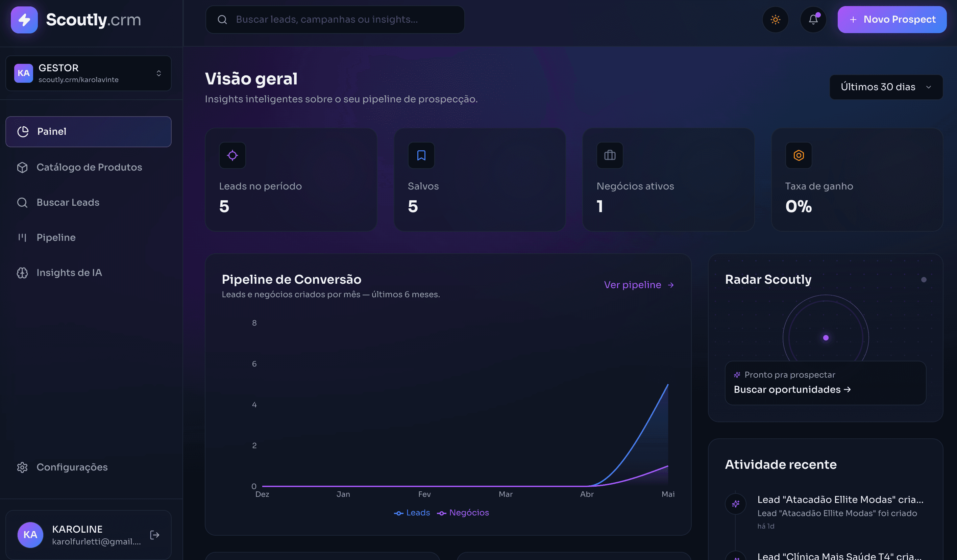Image resolution: width=957 pixels, height=560 pixels.
Task: Open the Últimos 30 dias period dropdown
Action: (x=886, y=87)
